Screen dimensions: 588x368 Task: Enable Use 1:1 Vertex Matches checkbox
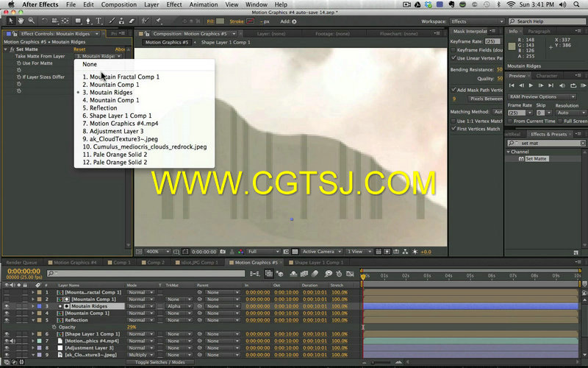tap(453, 121)
